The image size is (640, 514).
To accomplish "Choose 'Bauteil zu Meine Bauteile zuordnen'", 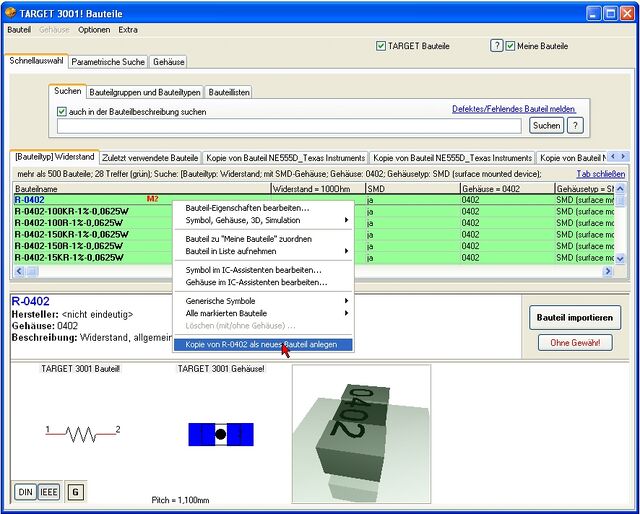I will click(263, 239).
